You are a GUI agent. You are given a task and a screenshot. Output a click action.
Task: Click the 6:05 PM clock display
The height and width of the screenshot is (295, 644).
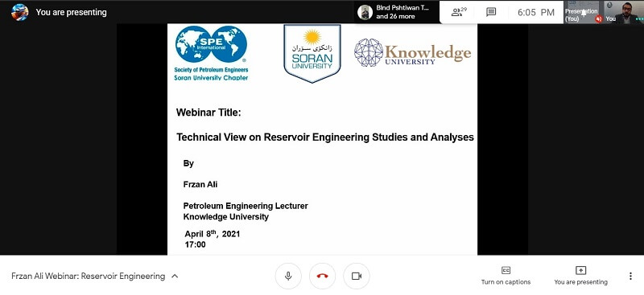point(536,12)
